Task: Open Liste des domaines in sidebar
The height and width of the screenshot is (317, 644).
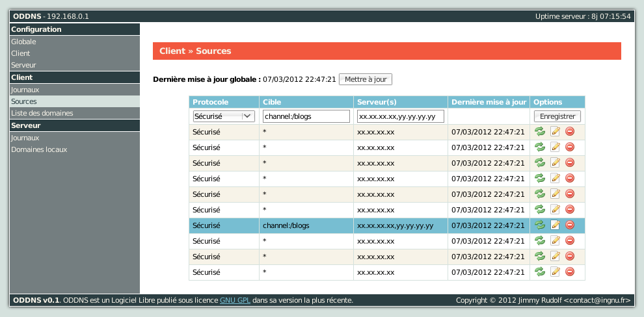Action: tap(42, 113)
